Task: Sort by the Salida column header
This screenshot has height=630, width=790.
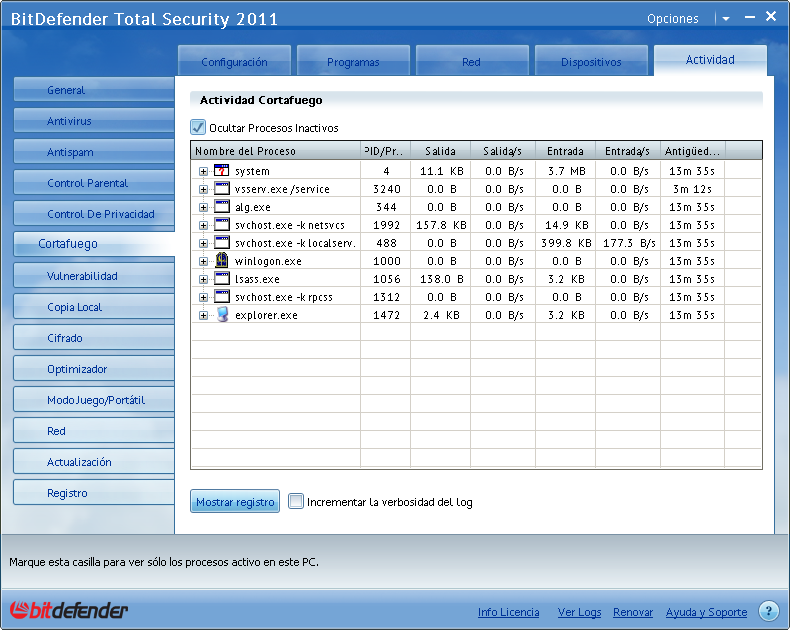Action: [x=440, y=151]
